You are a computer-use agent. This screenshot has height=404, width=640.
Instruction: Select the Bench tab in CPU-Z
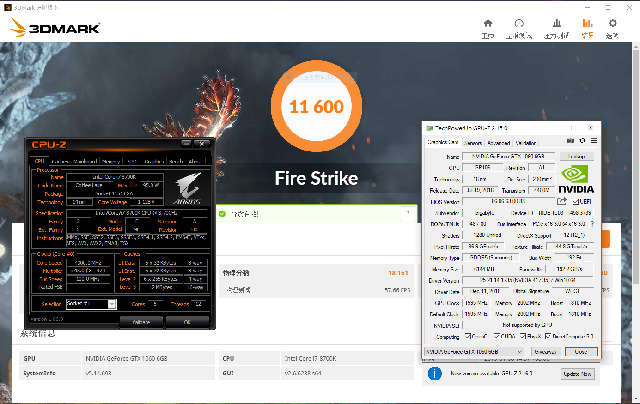click(x=176, y=161)
